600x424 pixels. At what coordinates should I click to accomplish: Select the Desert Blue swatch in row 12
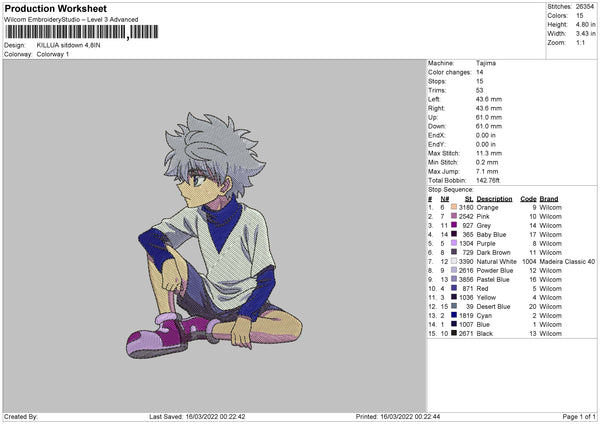[x=454, y=306]
